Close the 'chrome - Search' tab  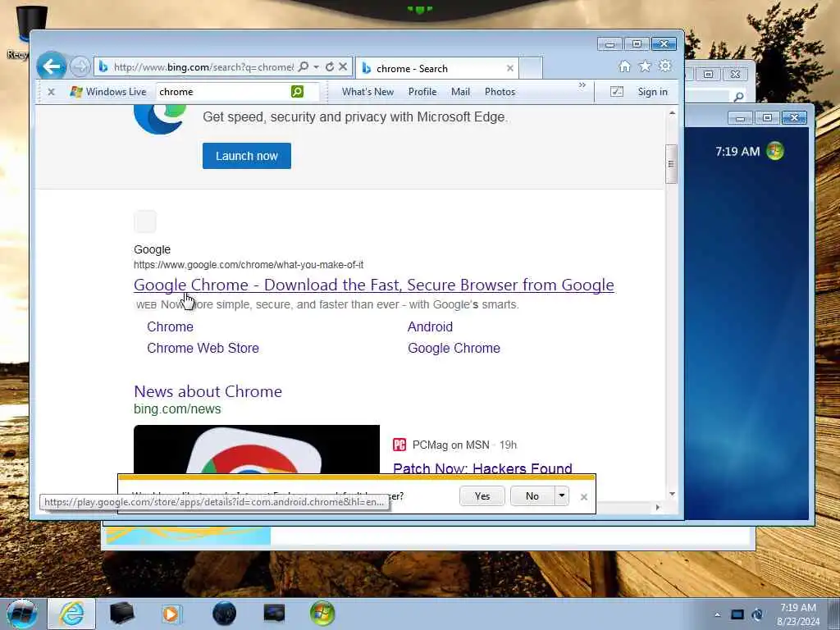[x=510, y=68]
